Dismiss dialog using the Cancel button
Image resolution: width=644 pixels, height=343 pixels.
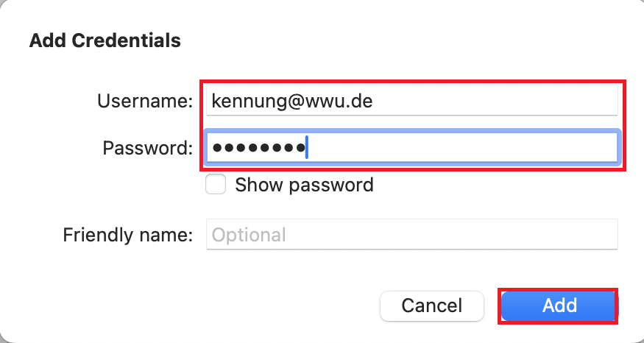click(x=431, y=305)
